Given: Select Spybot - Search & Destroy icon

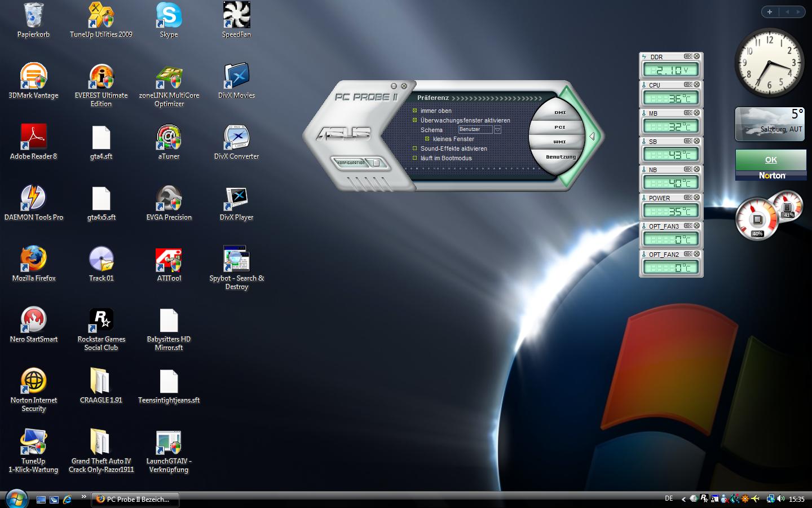Looking at the screenshot, I should coord(236,268).
